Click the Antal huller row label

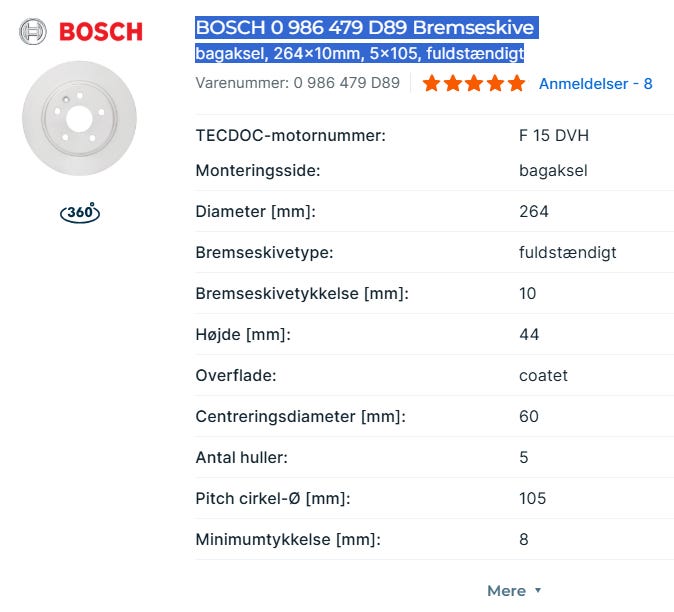pos(241,457)
